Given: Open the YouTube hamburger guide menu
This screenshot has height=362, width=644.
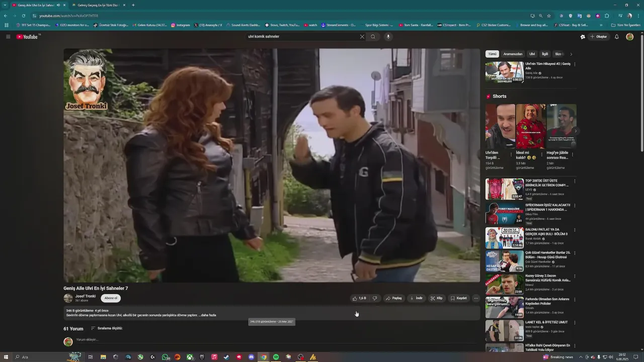Looking at the screenshot, I should point(8,37).
